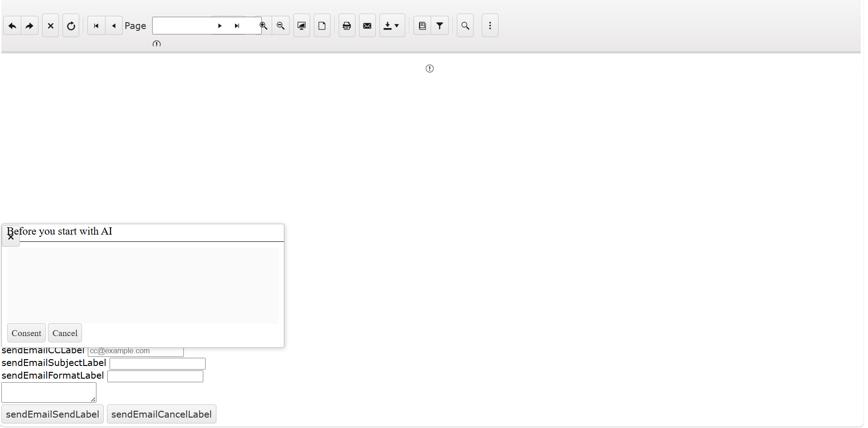
Task: Zoom in with the magnifier plus icon
Action: (x=264, y=26)
